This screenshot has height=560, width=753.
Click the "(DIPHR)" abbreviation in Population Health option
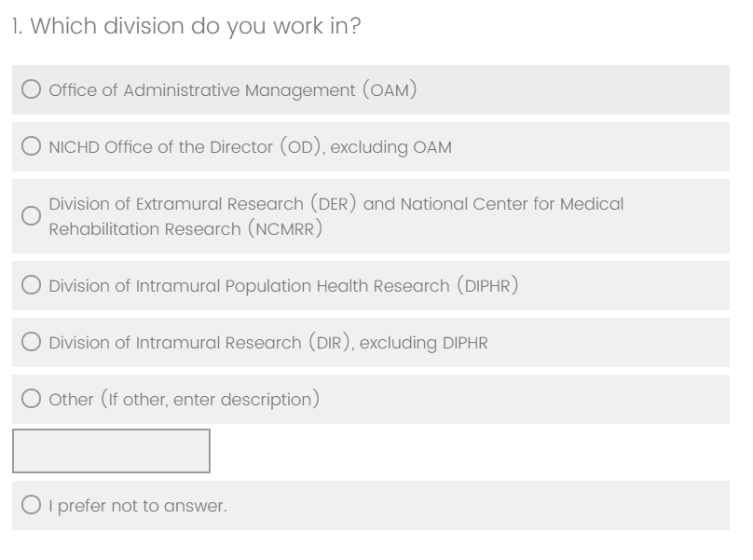[x=487, y=286]
